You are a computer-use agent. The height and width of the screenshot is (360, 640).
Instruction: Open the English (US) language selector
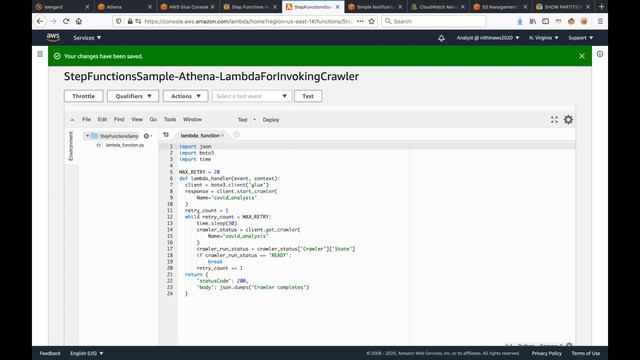click(x=87, y=353)
